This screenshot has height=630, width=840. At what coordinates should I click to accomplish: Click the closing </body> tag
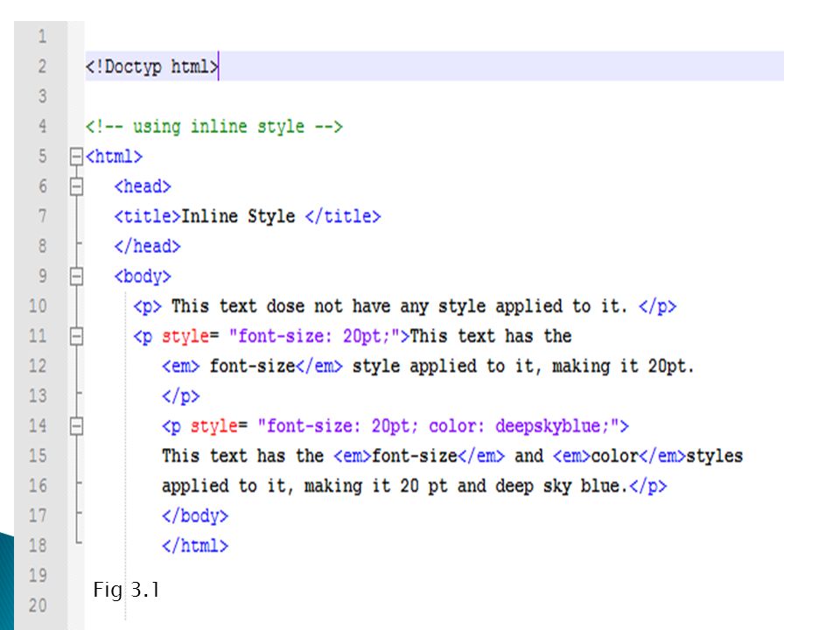click(x=195, y=516)
